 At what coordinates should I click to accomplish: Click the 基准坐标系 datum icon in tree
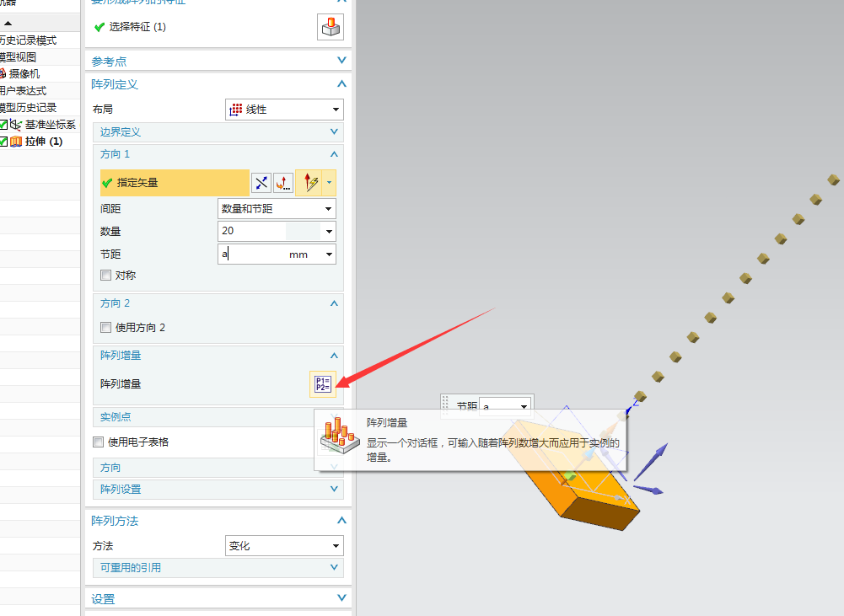[x=16, y=125]
